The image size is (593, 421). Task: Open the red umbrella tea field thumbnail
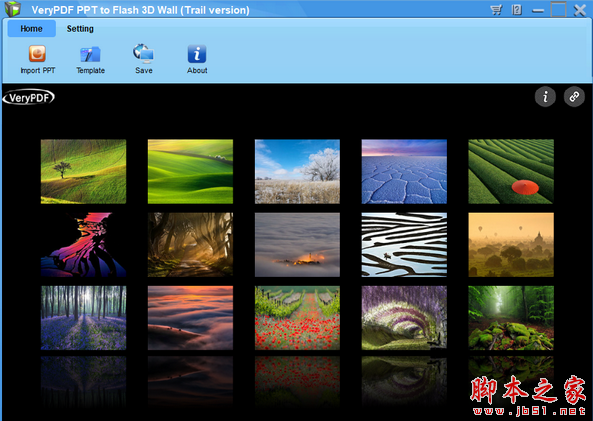pos(511,171)
